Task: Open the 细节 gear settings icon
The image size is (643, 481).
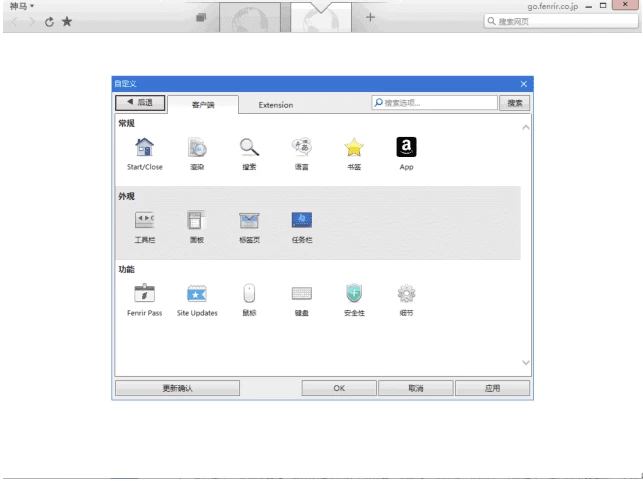Action: tap(406, 294)
